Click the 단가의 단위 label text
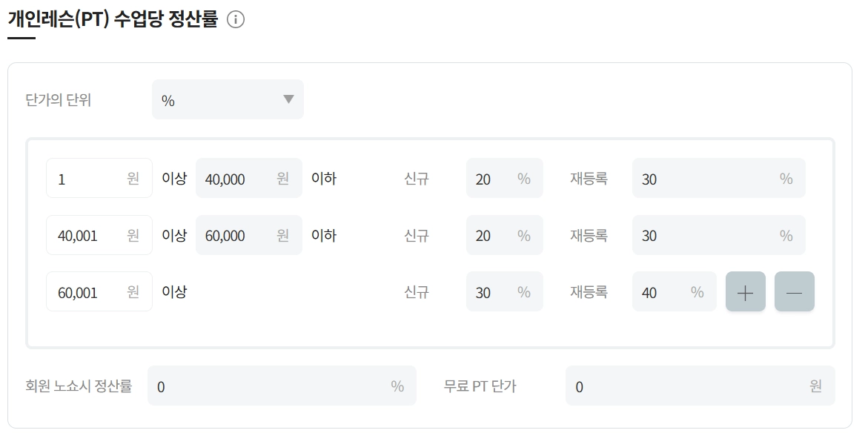This screenshot has height=433, width=868. (59, 100)
